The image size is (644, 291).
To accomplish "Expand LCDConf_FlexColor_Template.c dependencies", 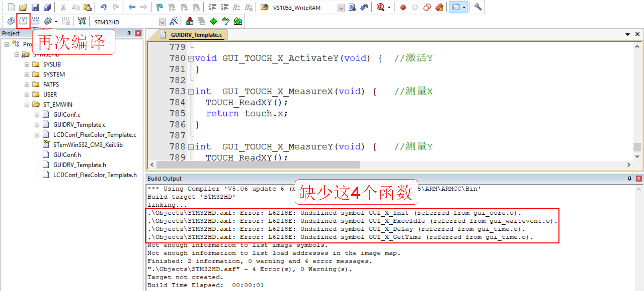I will pos(37,135).
